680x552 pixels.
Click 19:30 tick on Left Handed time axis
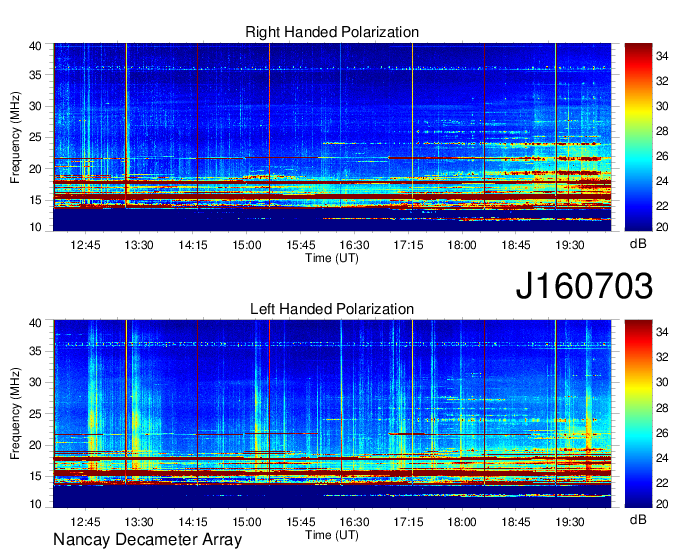pyautogui.click(x=570, y=522)
